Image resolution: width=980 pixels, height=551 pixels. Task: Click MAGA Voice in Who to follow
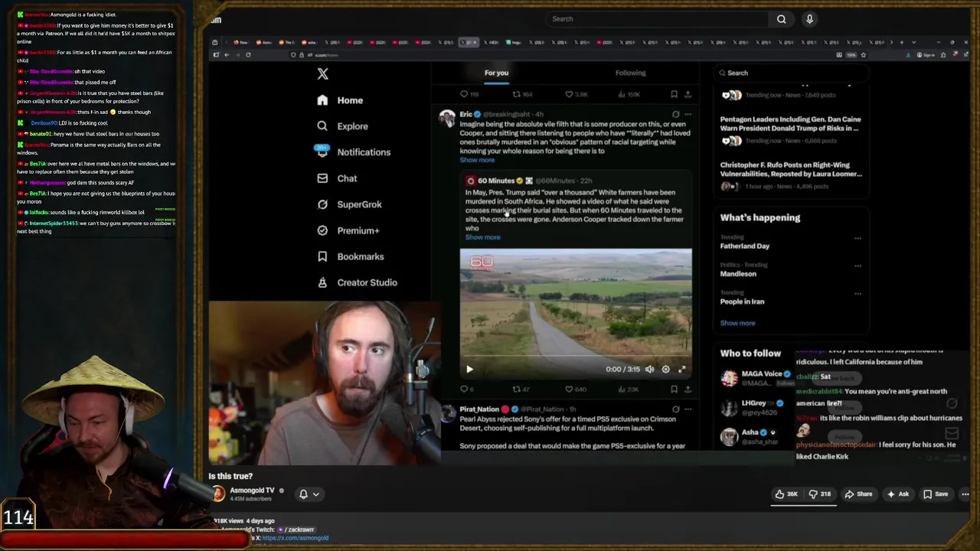pyautogui.click(x=762, y=374)
